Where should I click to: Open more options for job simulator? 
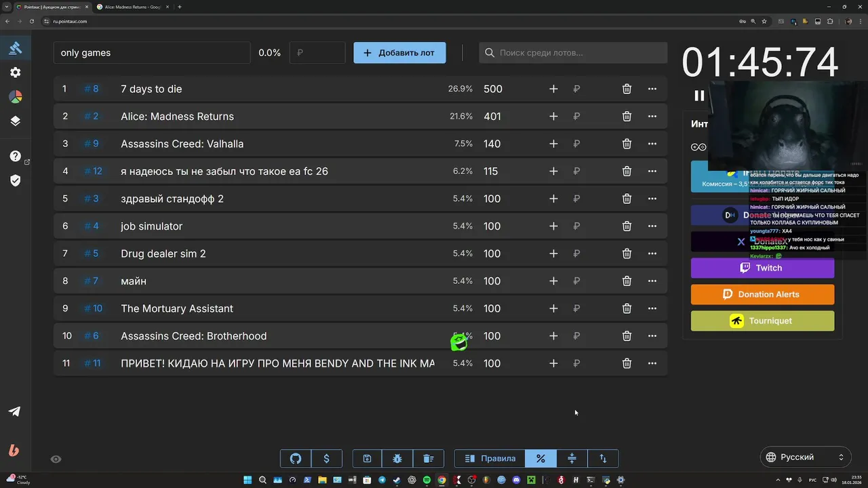click(652, 226)
